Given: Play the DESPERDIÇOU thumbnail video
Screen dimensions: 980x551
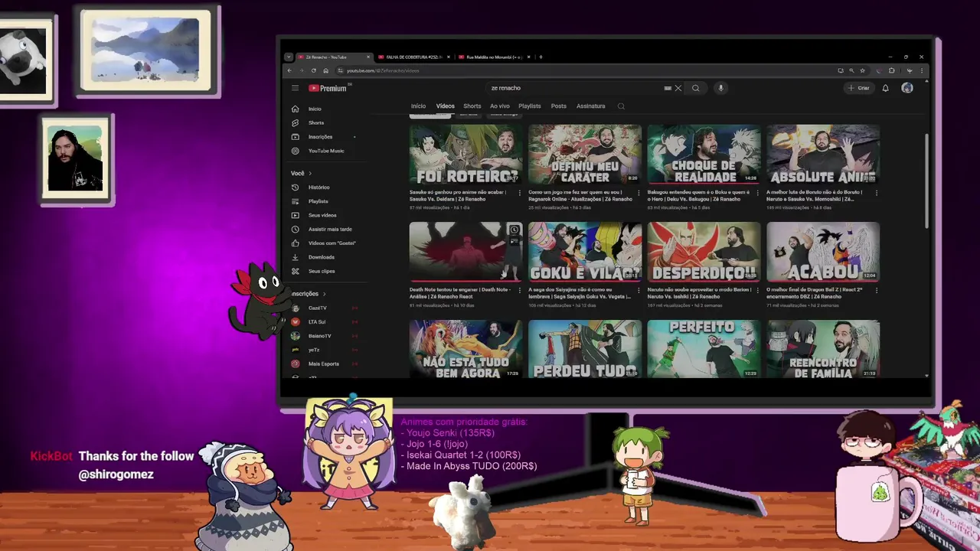Looking at the screenshot, I should pos(704,252).
